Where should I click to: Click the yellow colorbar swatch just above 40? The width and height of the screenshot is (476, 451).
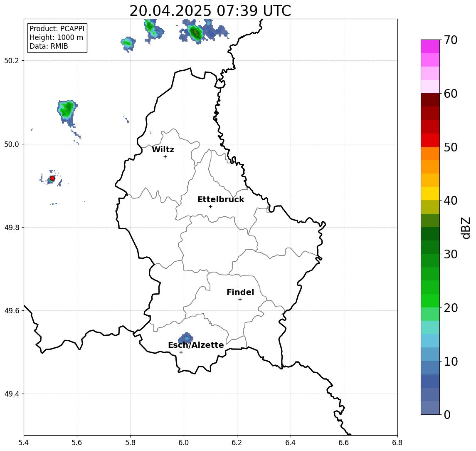coord(430,194)
